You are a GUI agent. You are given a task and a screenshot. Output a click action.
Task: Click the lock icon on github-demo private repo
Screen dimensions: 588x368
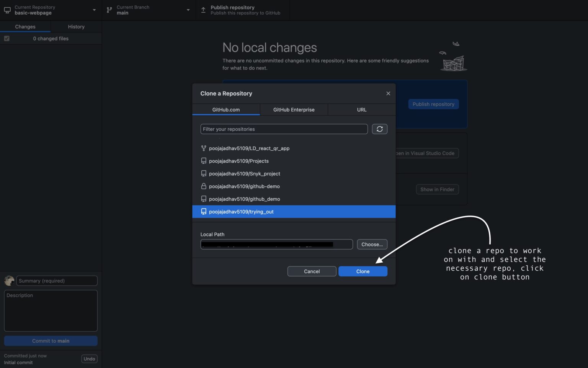[203, 186]
